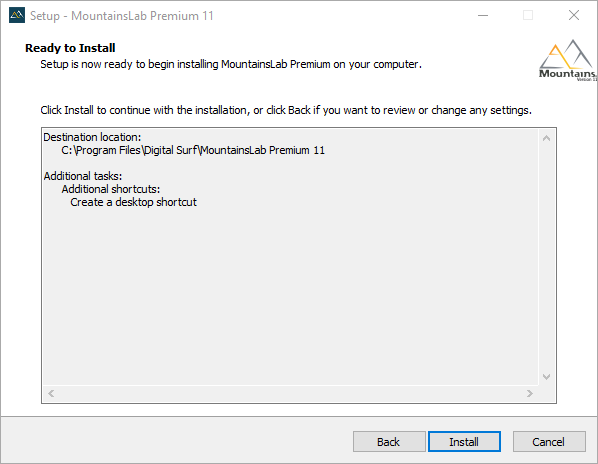Click the scroll up arrow in summary box
The image size is (598, 464).
point(547,138)
